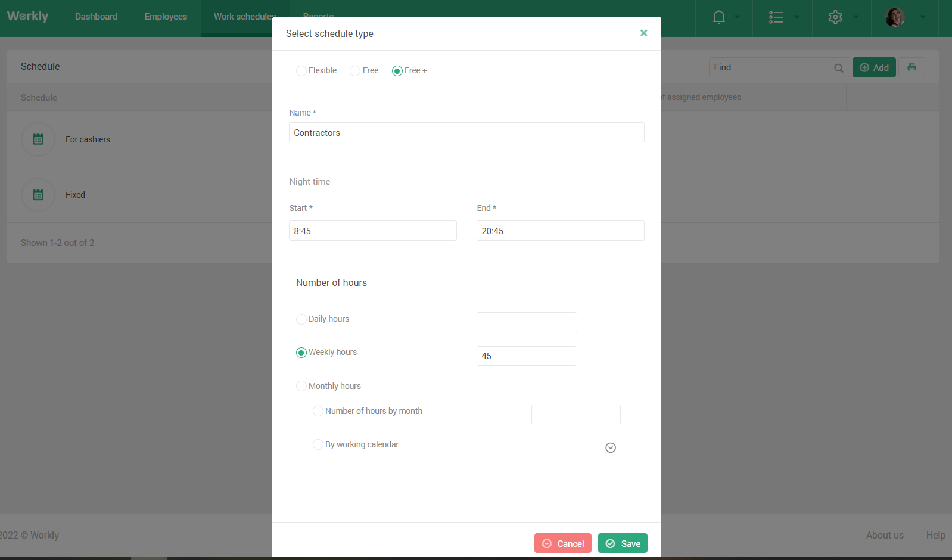Click the night time End field
The width and height of the screenshot is (952, 560).
pyautogui.click(x=561, y=231)
